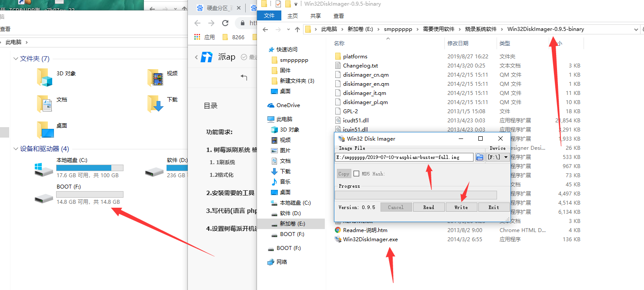
Task: Click the Read button
Action: [429, 207]
